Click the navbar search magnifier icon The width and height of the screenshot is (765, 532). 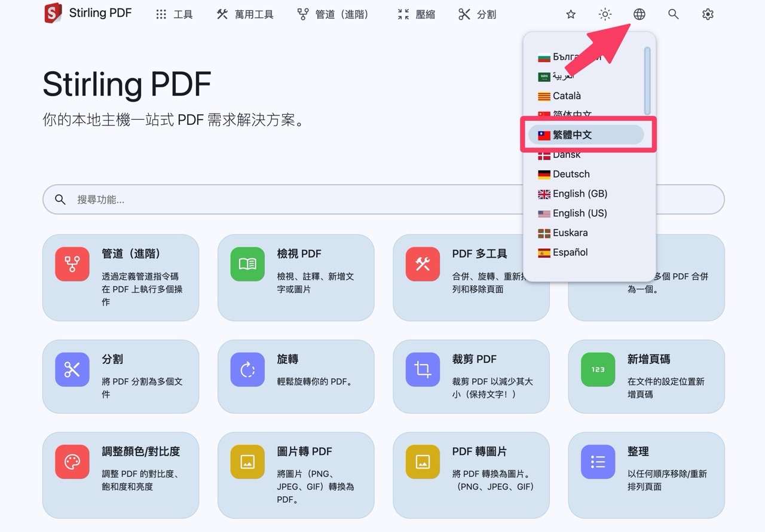point(674,14)
